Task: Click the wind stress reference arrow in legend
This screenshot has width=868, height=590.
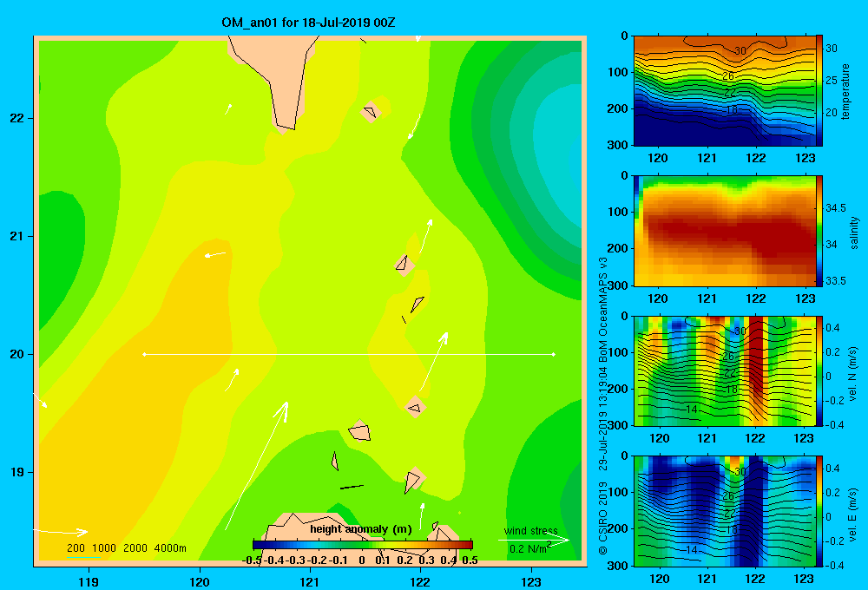Action: 534,540
